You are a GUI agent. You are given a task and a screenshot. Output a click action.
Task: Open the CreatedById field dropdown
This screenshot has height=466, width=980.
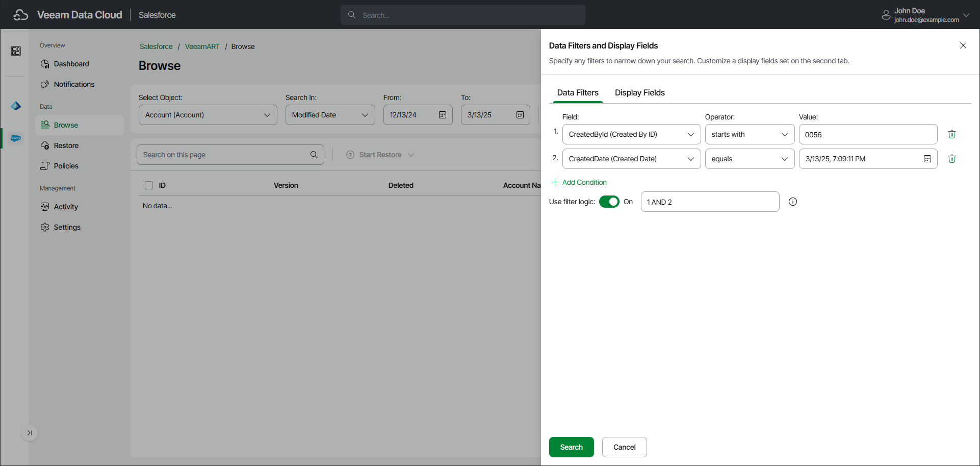click(632, 134)
